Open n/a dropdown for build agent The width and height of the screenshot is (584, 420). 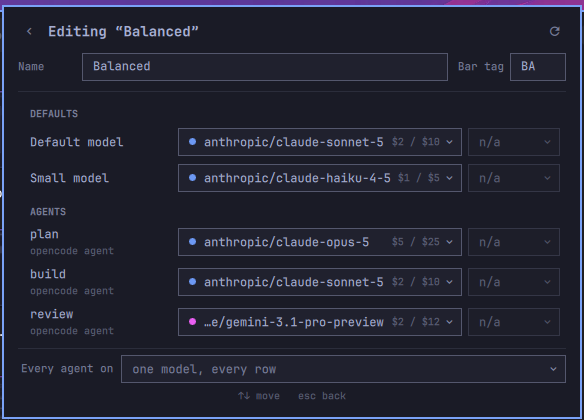514,282
